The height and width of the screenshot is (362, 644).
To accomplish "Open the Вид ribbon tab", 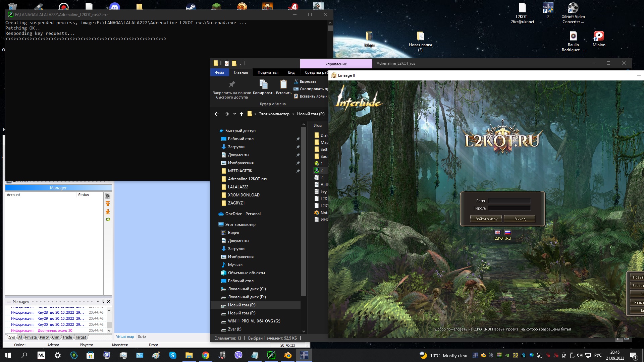I will coord(291,72).
